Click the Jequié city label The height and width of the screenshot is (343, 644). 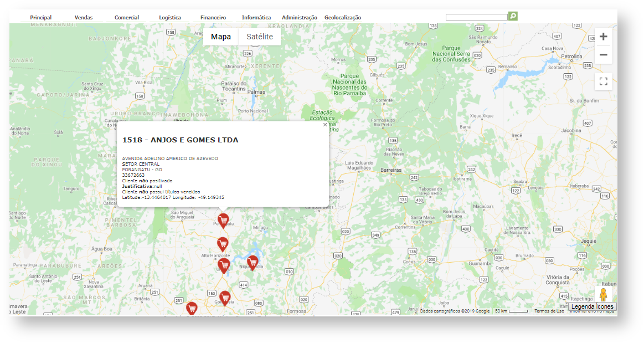[x=589, y=241]
